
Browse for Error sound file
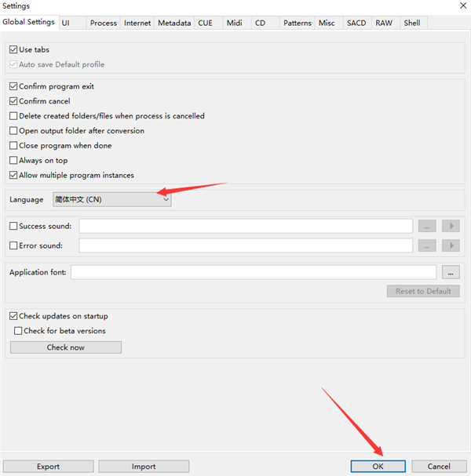coord(427,245)
